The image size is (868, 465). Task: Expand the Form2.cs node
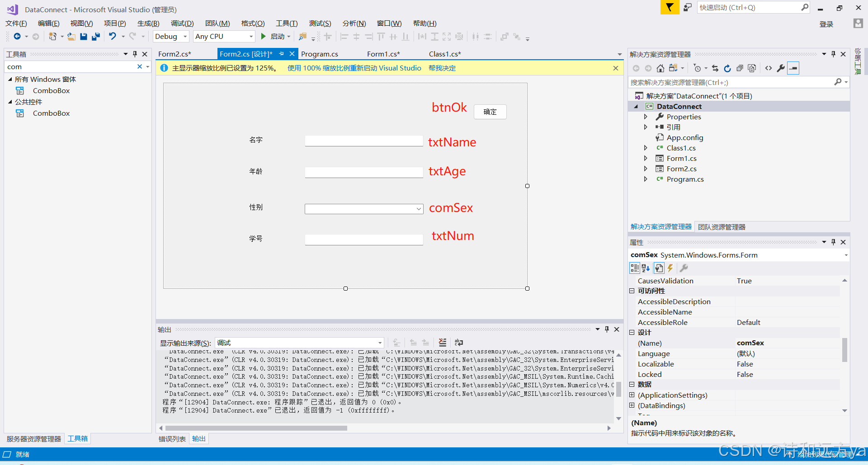[x=646, y=169]
